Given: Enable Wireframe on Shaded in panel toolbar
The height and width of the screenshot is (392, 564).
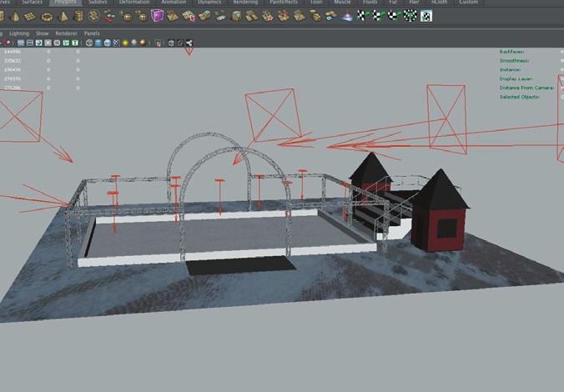Looking at the screenshot, I should (x=107, y=43).
